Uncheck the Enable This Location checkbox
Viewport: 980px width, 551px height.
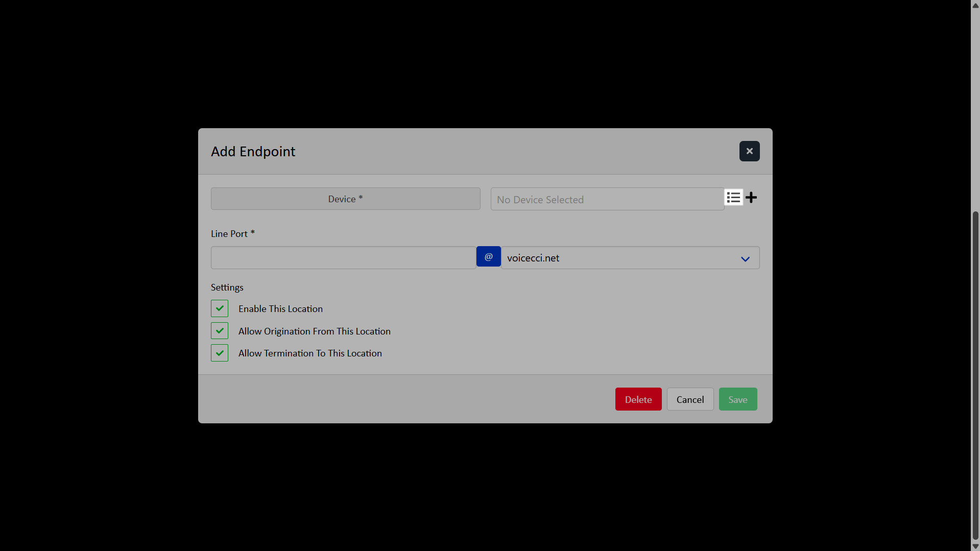point(220,308)
